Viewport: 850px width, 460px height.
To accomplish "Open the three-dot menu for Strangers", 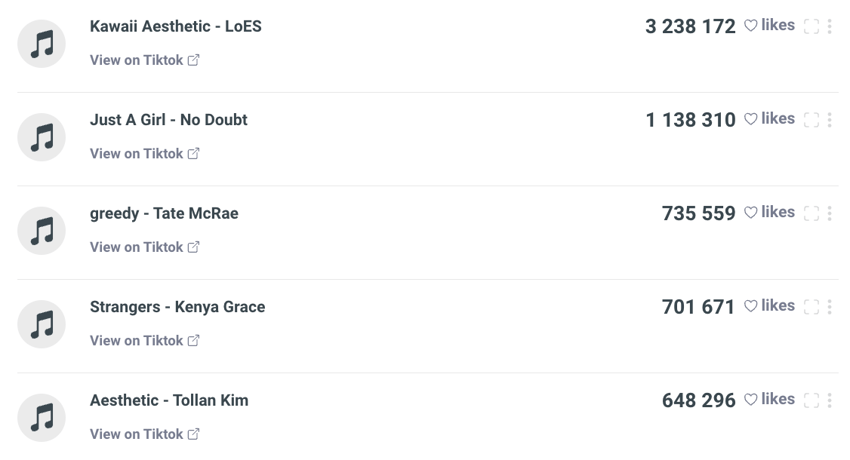I will point(829,307).
